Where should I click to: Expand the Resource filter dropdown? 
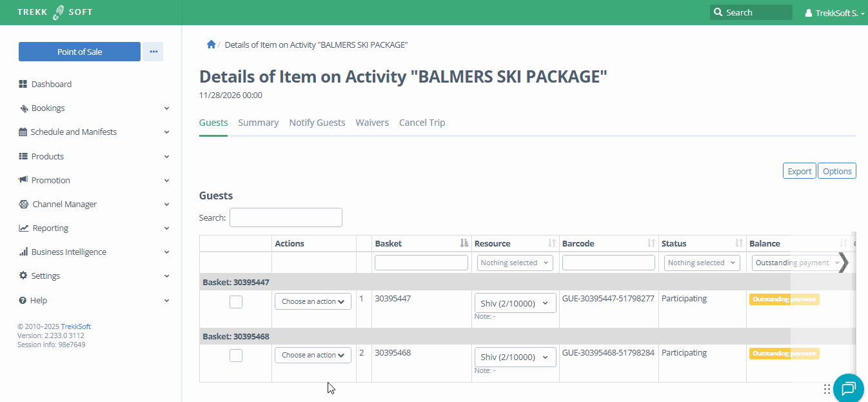click(515, 263)
